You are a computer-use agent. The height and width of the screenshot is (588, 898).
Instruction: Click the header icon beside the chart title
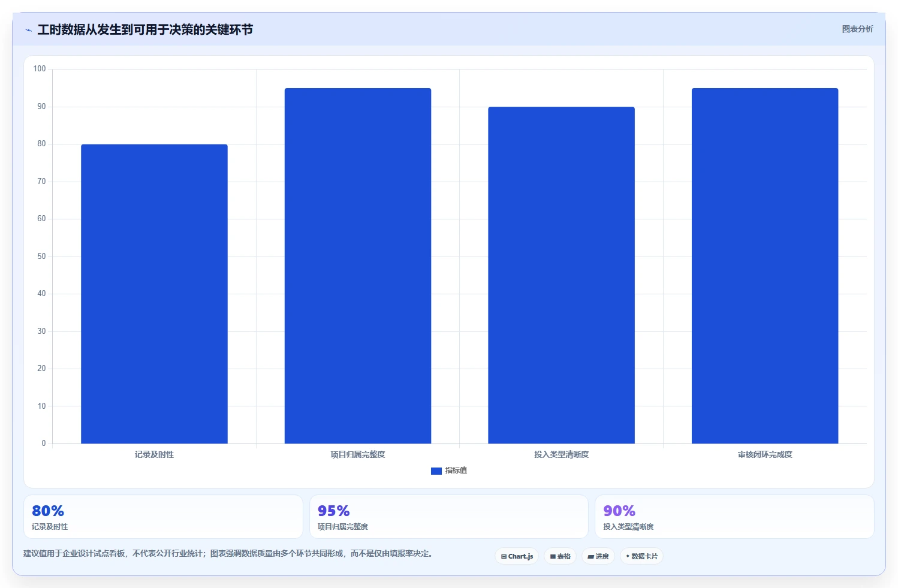pos(28,30)
